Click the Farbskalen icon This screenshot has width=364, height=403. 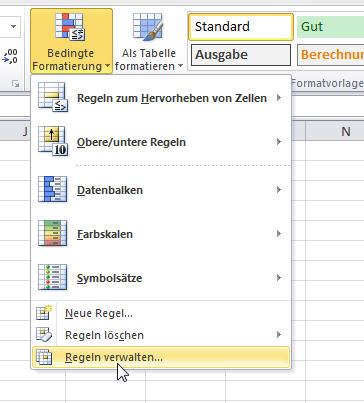[52, 233]
